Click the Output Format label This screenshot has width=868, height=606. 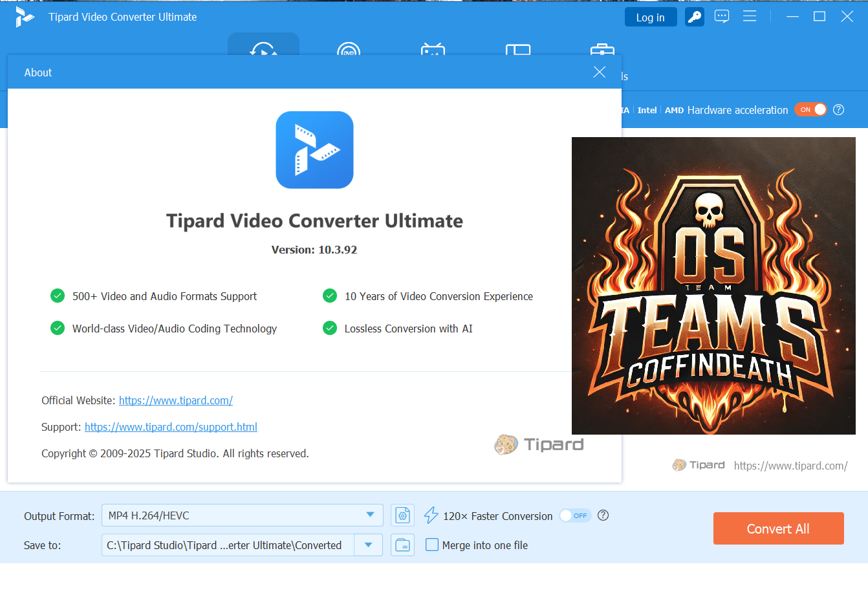tap(60, 516)
